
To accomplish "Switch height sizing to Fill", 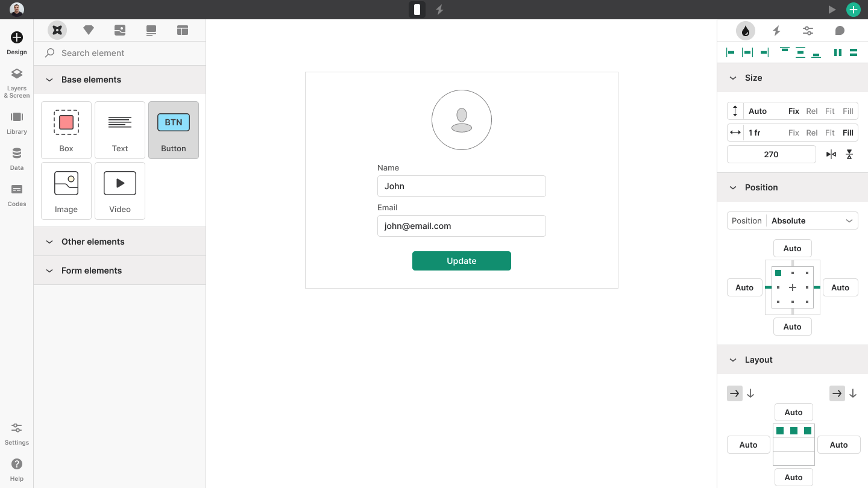I will pos(848,111).
